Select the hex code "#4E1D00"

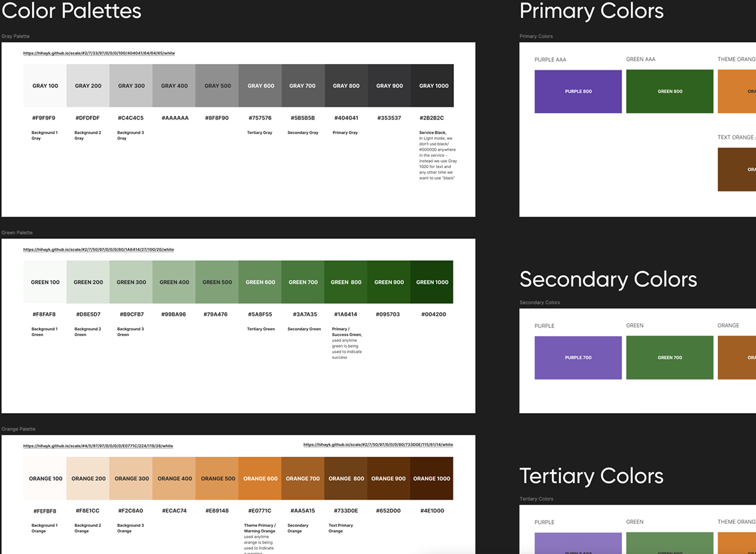point(432,511)
